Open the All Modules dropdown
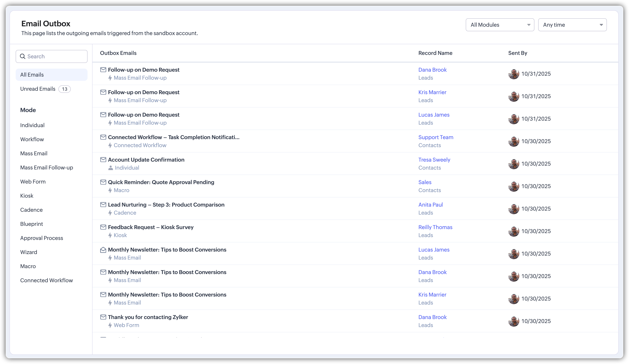Screen dimensions: 629x364 [500, 25]
